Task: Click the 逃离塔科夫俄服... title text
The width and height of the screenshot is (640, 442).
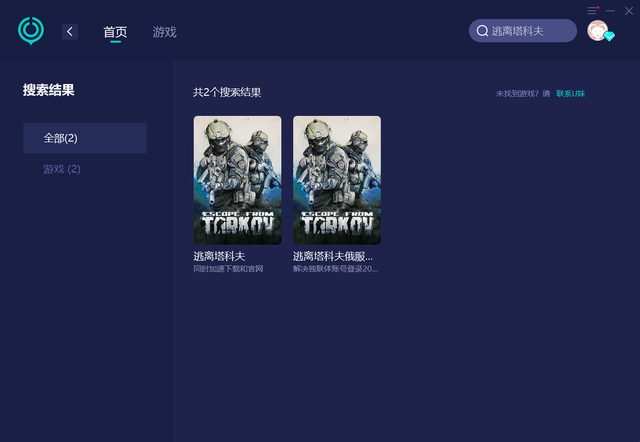Action: tap(333, 256)
